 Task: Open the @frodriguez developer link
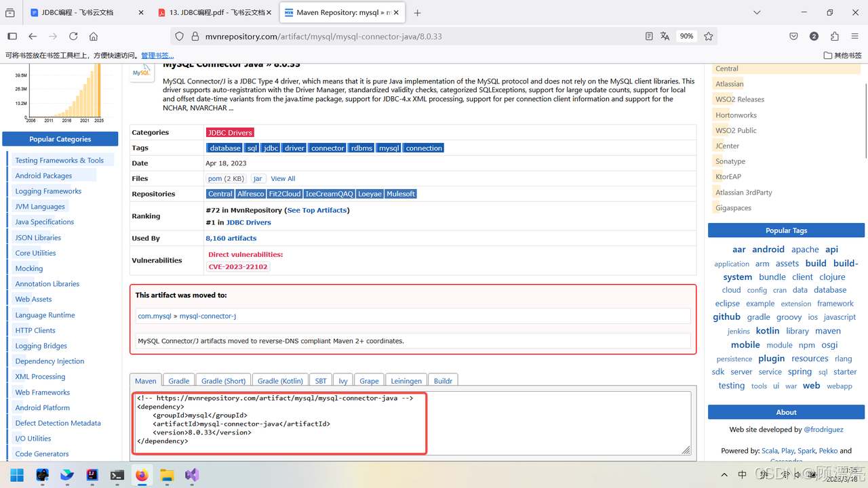[x=825, y=430]
